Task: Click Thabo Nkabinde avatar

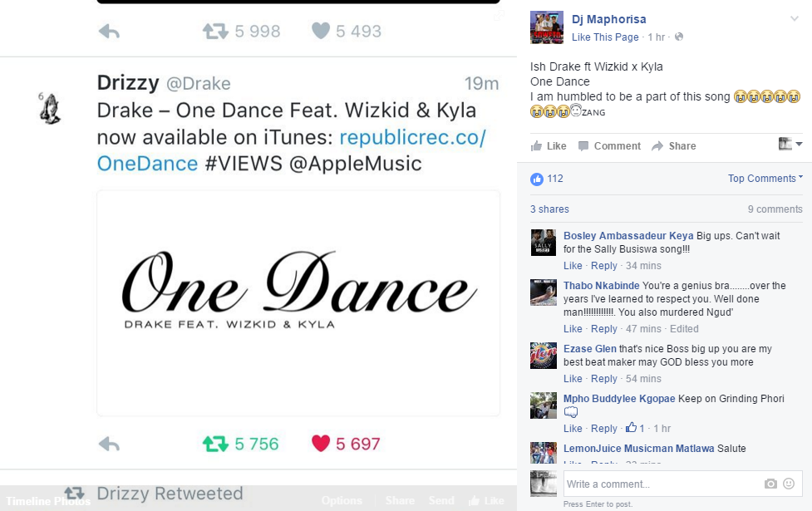Action: [544, 292]
